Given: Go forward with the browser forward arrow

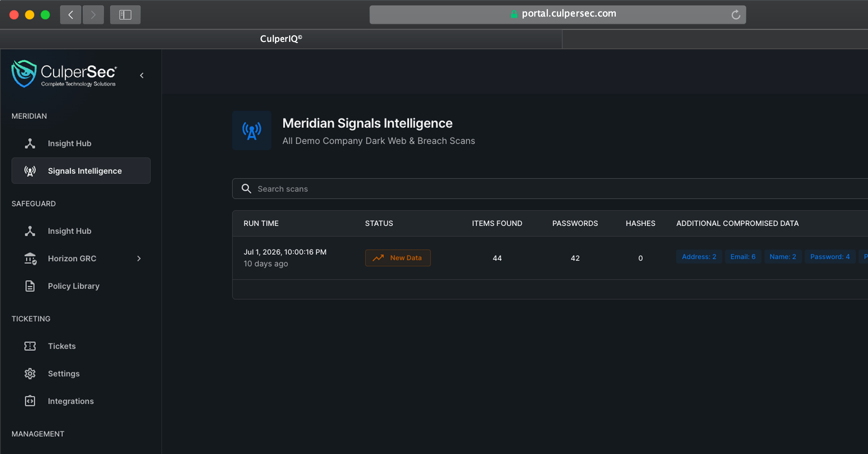Looking at the screenshot, I should [93, 15].
